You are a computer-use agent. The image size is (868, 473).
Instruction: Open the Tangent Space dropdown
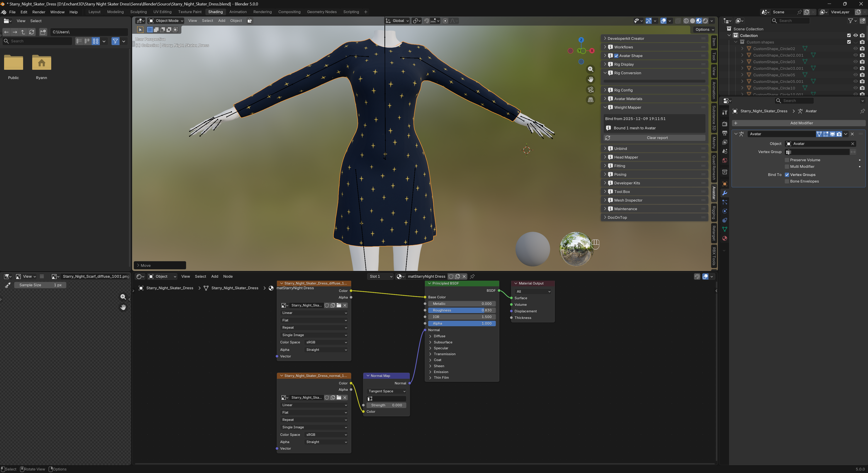386,391
